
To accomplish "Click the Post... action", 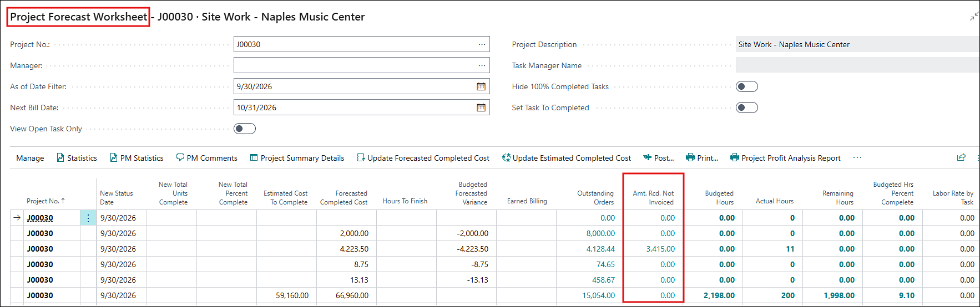I will click(x=659, y=158).
